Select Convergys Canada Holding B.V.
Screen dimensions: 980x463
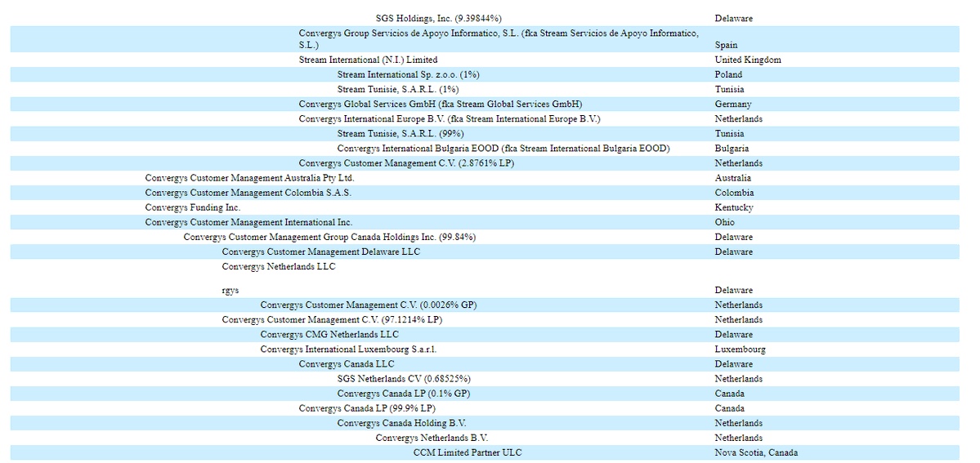tap(402, 423)
